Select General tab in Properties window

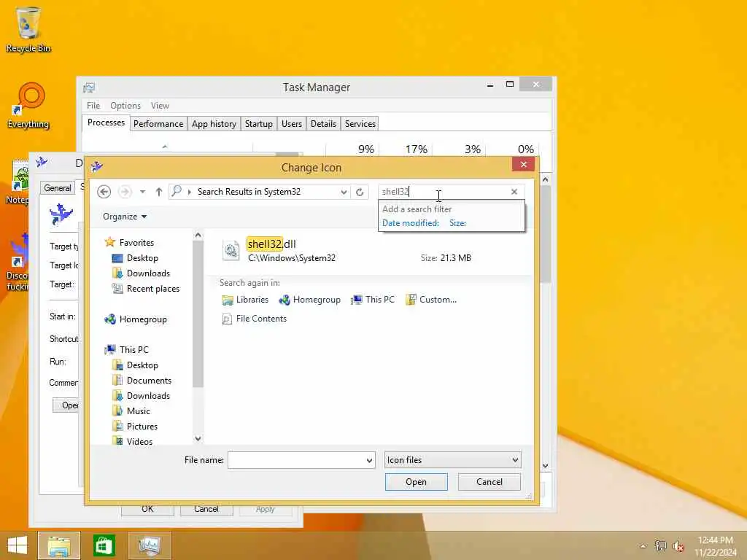click(58, 188)
